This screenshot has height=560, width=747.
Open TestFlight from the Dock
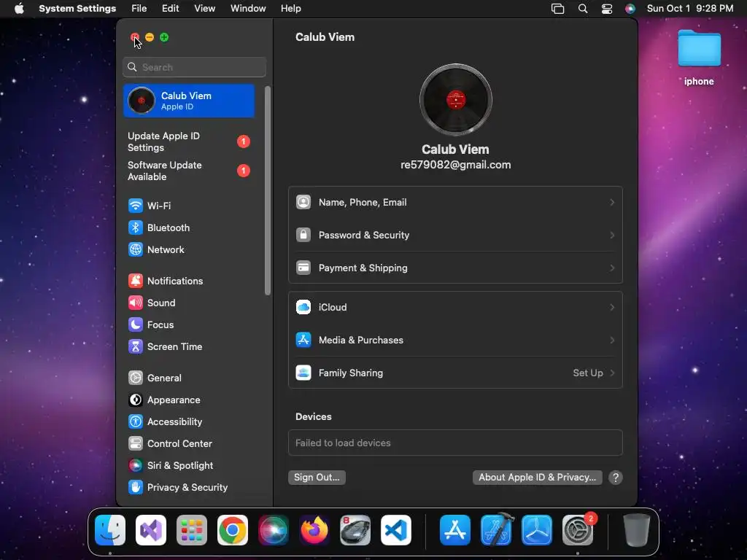537,530
